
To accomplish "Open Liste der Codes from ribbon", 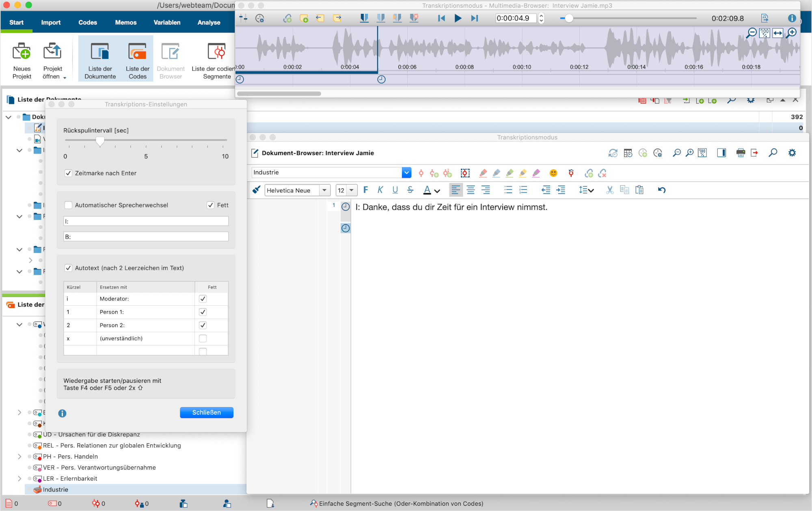I will (137, 59).
